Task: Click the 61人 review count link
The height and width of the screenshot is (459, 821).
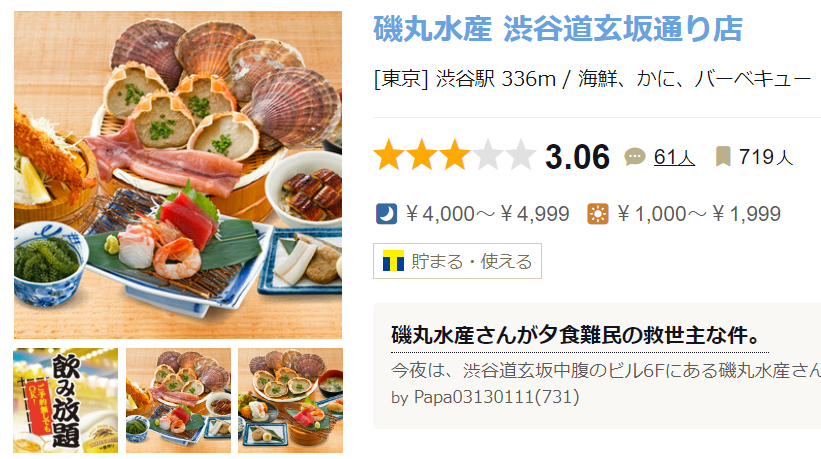Action: (x=674, y=156)
